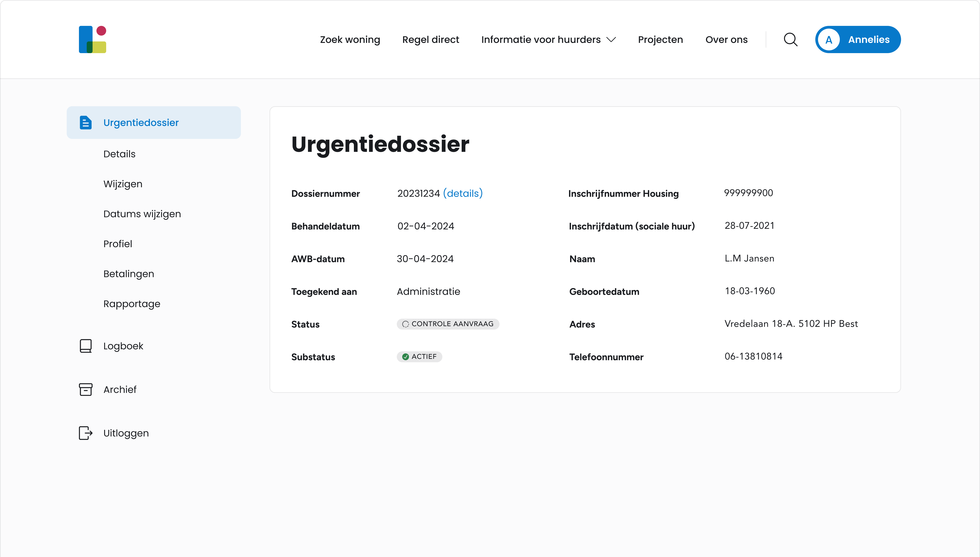Click the Urgentiedossier document icon
The image size is (980, 557).
tap(86, 122)
